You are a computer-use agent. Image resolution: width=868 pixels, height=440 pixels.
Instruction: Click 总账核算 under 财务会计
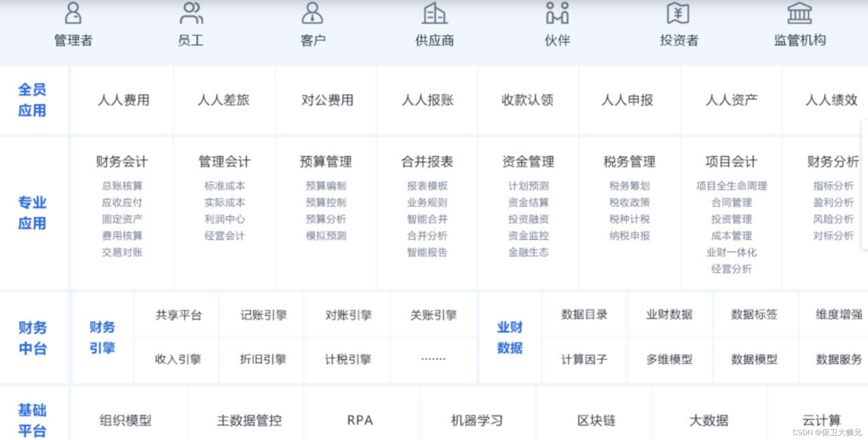tap(122, 186)
